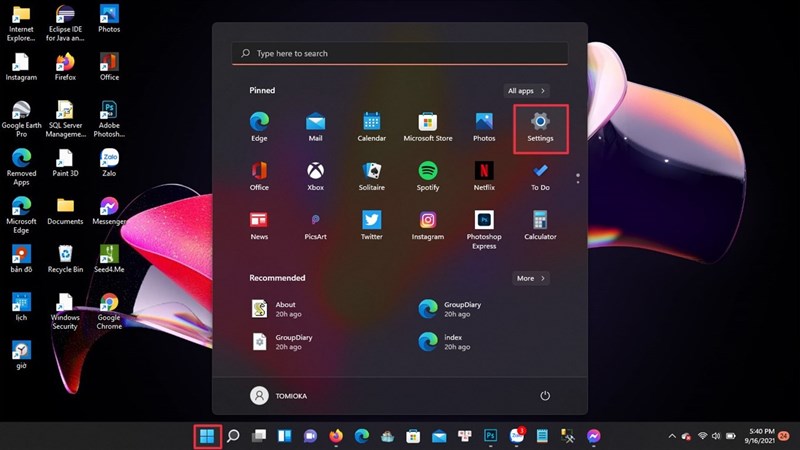Open the power options button

(x=545, y=396)
